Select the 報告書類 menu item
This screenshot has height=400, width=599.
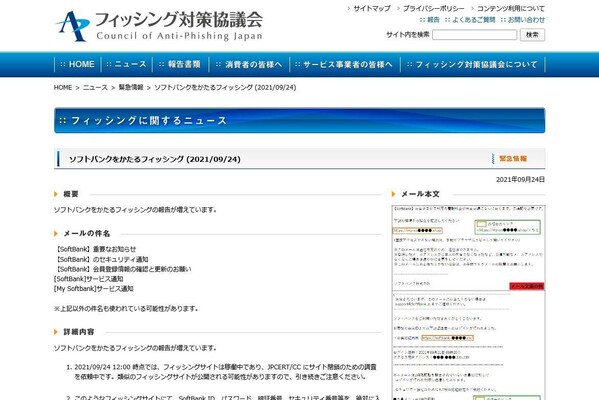pos(180,64)
